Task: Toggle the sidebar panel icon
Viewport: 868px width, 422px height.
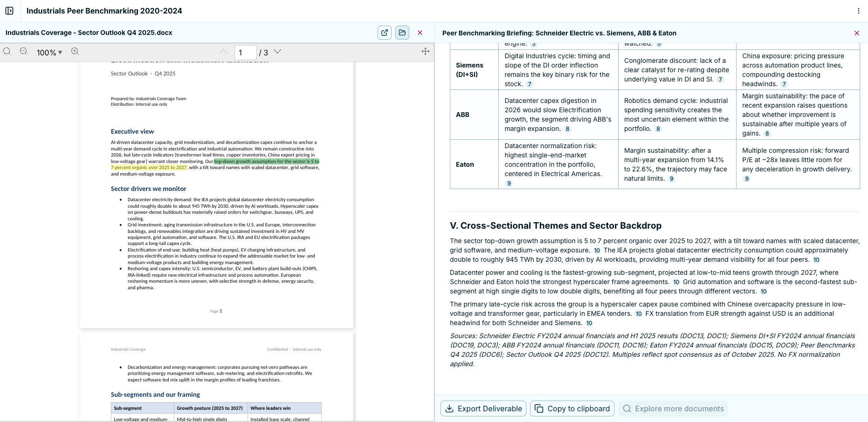Action: [x=9, y=11]
